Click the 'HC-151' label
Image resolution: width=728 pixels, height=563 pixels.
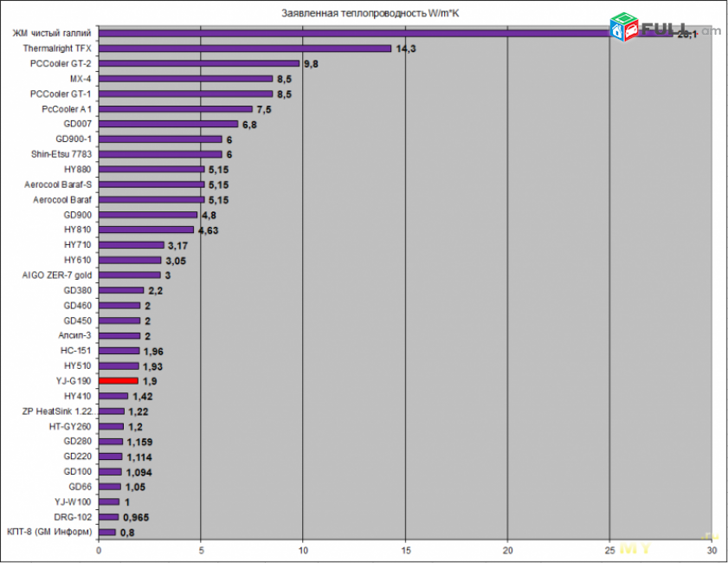click(x=75, y=351)
